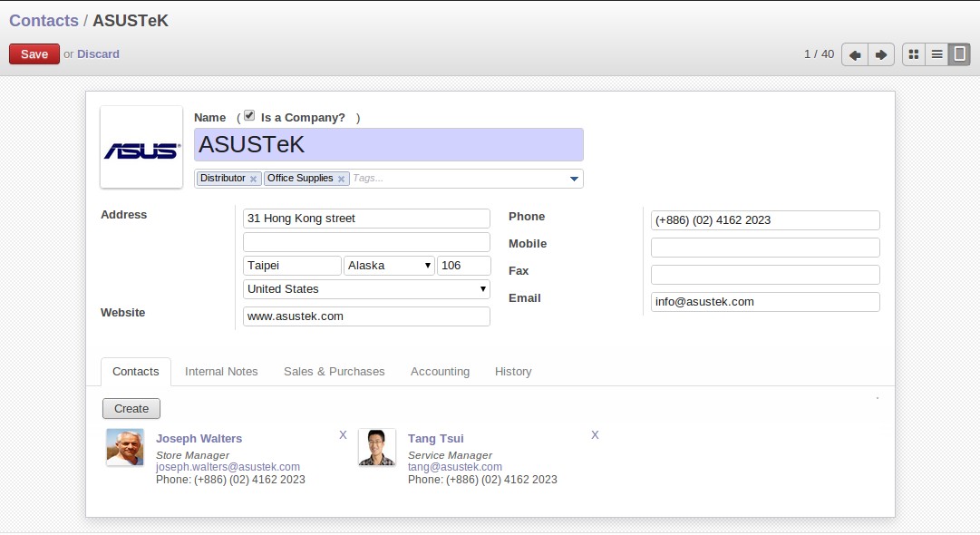
Task: Edit the website field www.asustek.com
Action: click(x=366, y=316)
